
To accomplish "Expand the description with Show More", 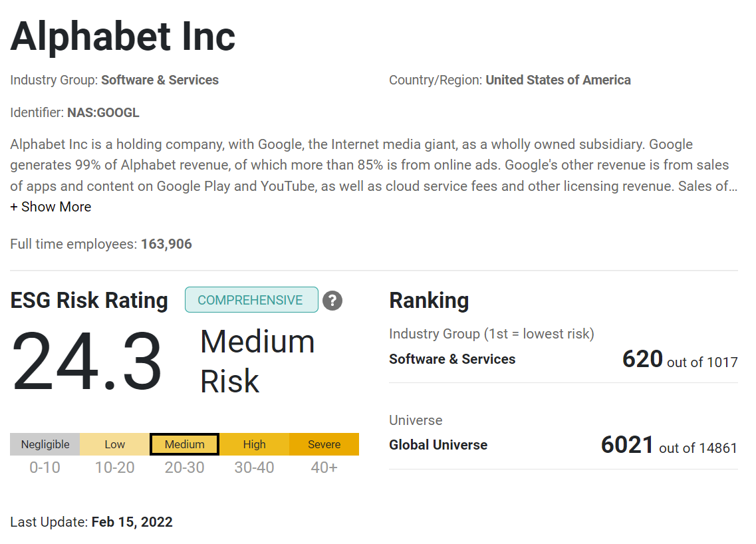I will 51,207.
